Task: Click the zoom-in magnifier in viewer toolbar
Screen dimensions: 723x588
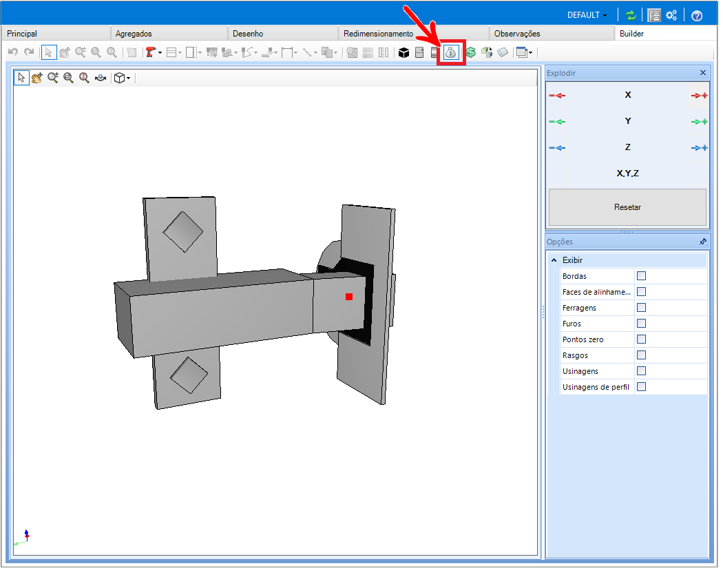Action: coord(52,78)
